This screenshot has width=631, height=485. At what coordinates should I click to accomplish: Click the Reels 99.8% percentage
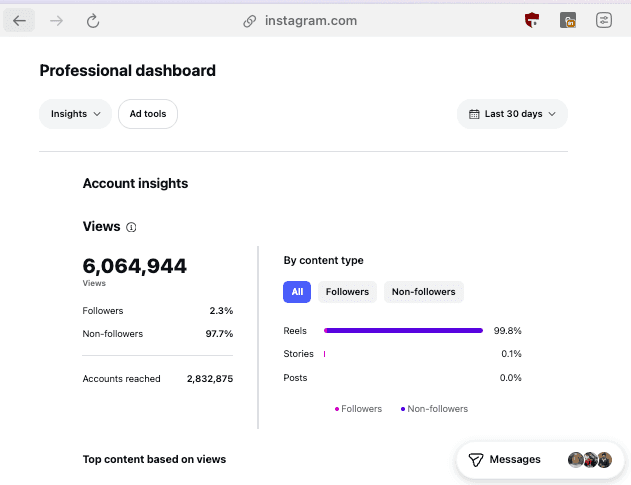(x=507, y=331)
